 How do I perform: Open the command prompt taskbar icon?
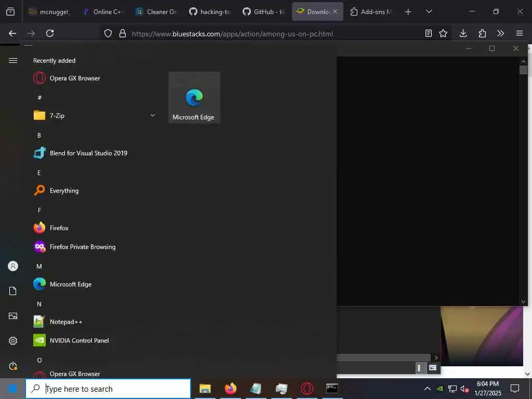point(332,389)
